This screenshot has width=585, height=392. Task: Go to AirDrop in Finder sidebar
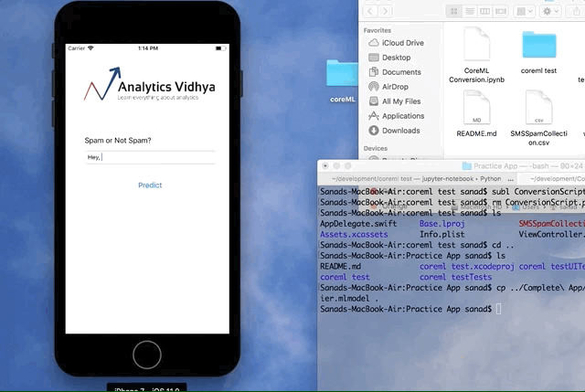395,87
